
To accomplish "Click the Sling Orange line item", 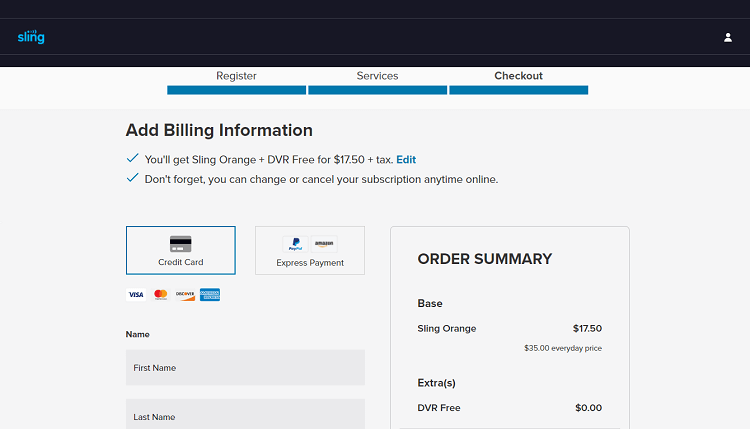I will pos(447,329).
